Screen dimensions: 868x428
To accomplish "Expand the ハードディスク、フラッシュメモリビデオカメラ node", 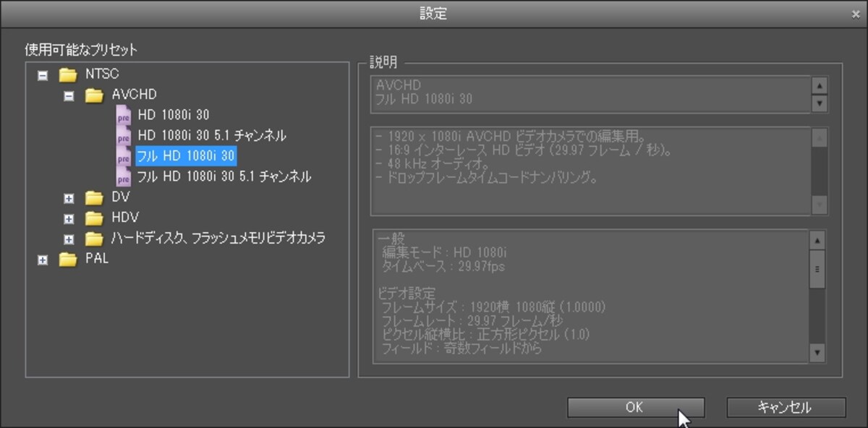I will click(x=69, y=239).
